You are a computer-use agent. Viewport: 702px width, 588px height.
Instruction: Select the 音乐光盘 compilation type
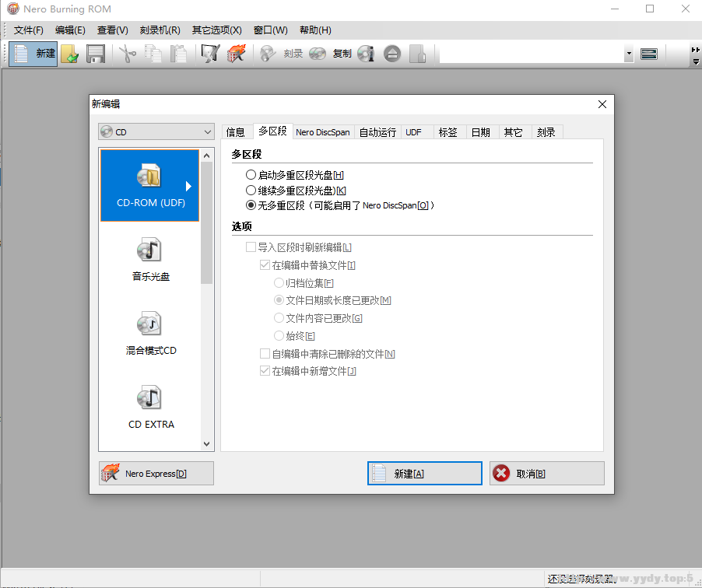150,260
